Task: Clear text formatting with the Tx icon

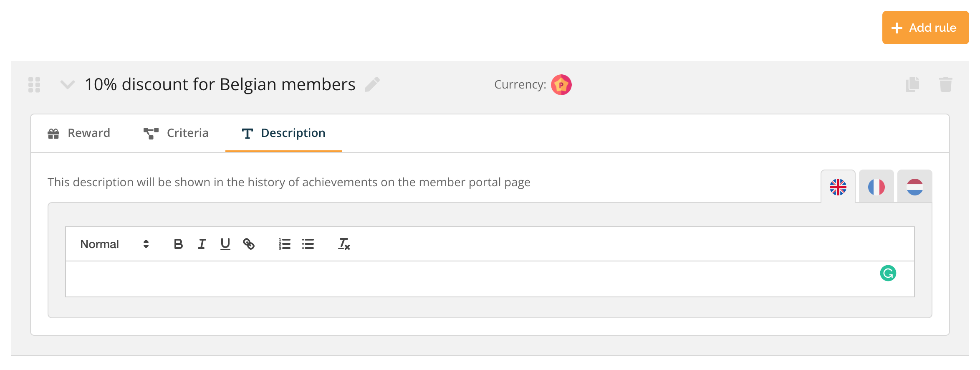Action: coord(344,244)
